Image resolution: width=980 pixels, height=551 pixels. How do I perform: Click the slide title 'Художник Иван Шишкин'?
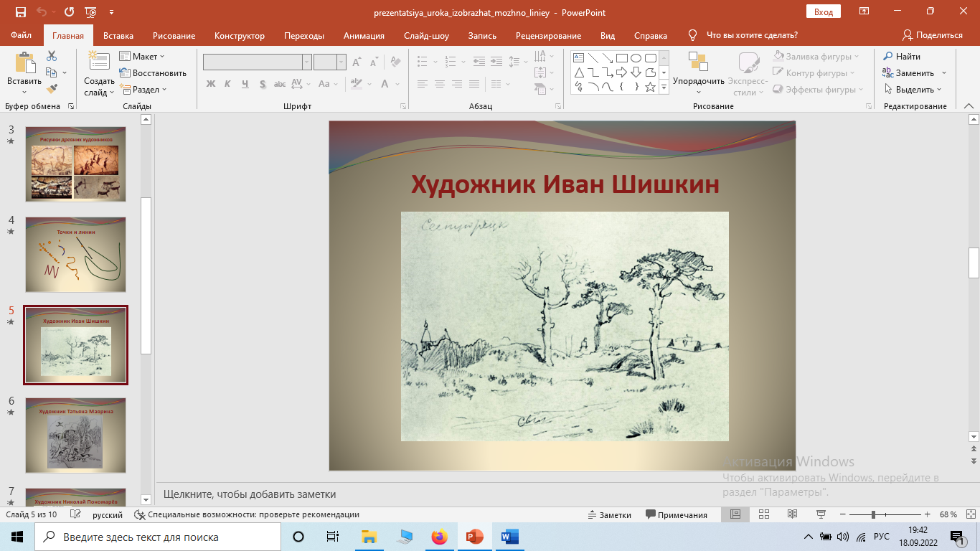point(565,184)
